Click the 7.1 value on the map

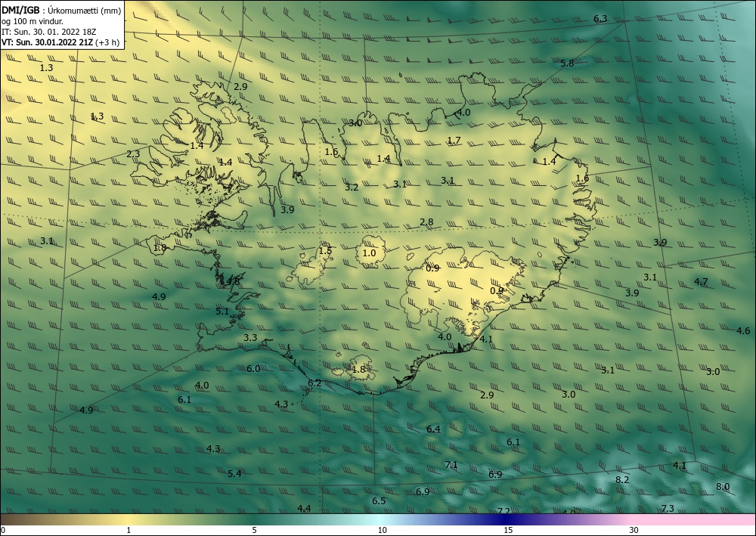click(x=451, y=465)
